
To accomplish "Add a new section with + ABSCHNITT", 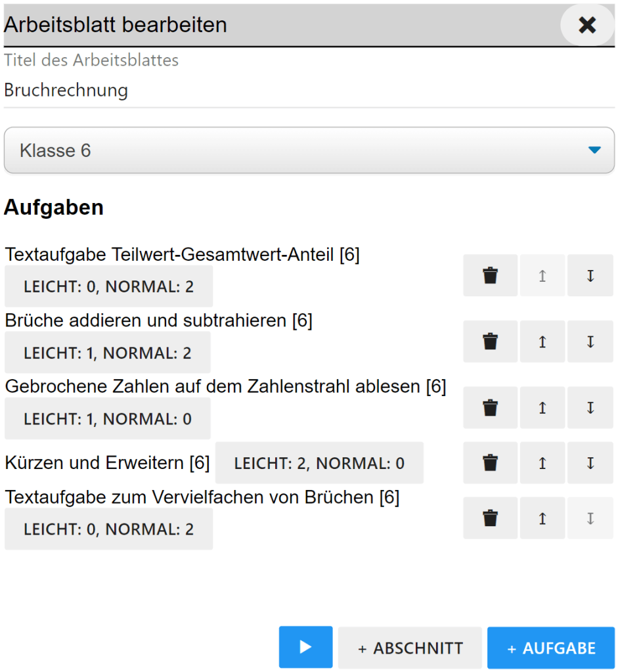I will point(410,648).
